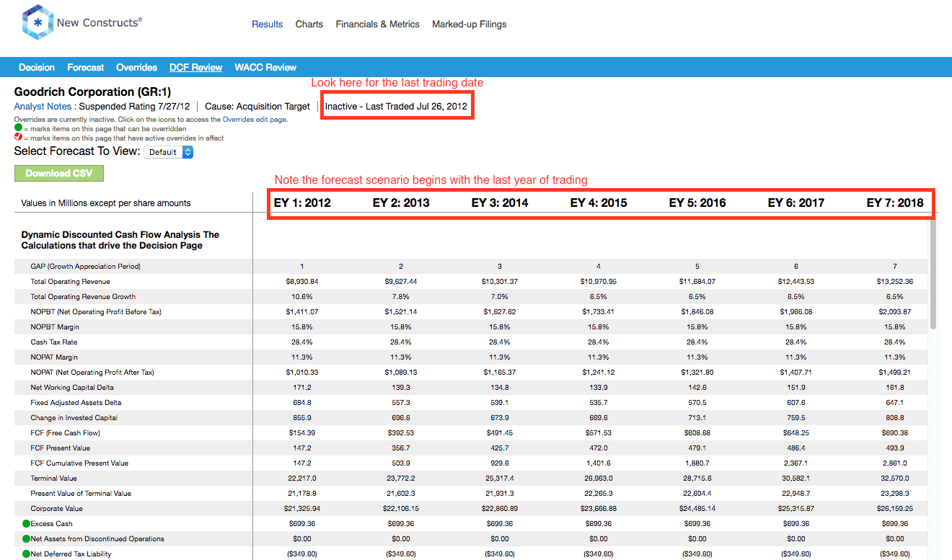This screenshot has height=560, width=952.
Task: Click the Values in Millions except per share text
Action: point(107,203)
